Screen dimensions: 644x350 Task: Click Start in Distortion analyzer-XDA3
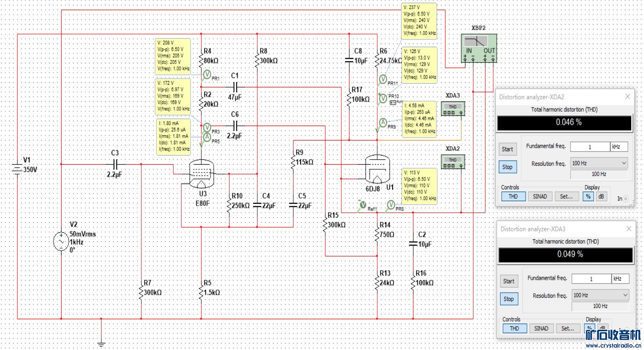coord(509,281)
